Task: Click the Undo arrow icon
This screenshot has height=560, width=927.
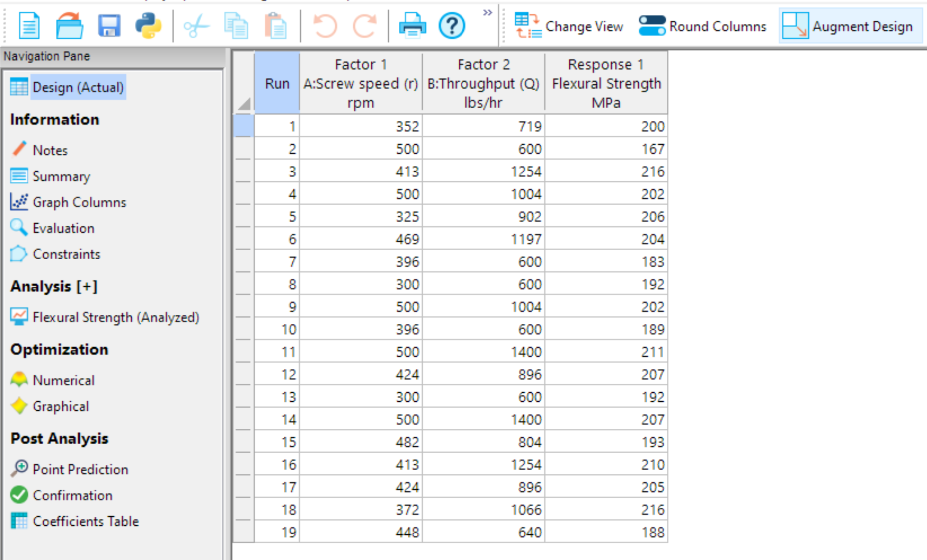Action: click(x=325, y=26)
